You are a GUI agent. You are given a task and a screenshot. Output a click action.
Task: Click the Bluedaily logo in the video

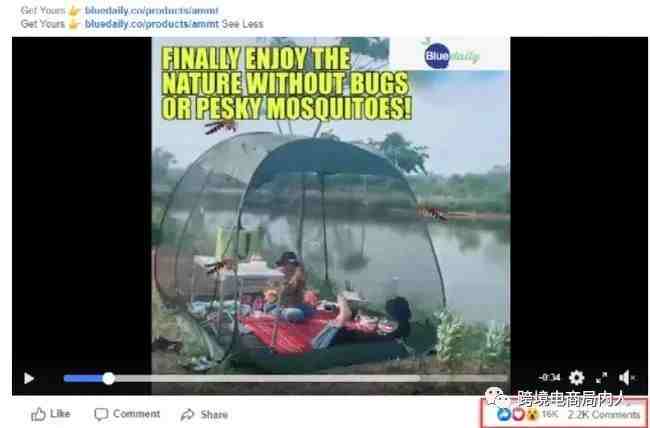[451, 56]
